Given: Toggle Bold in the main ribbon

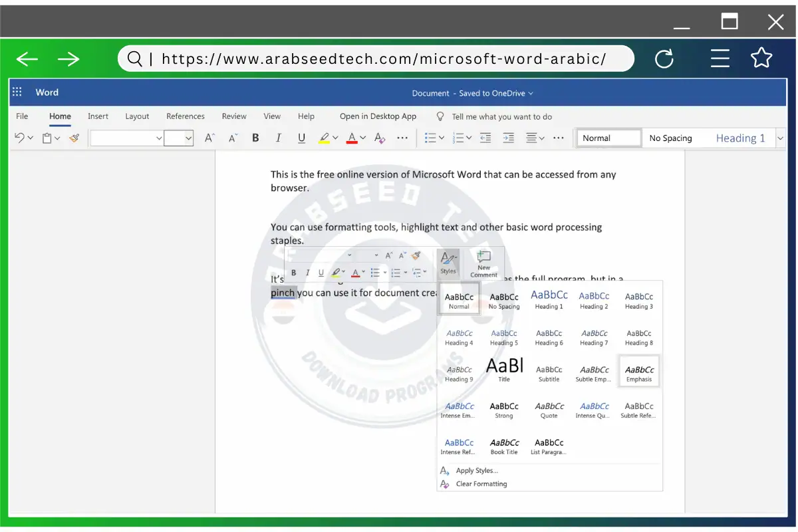Looking at the screenshot, I should tap(255, 138).
